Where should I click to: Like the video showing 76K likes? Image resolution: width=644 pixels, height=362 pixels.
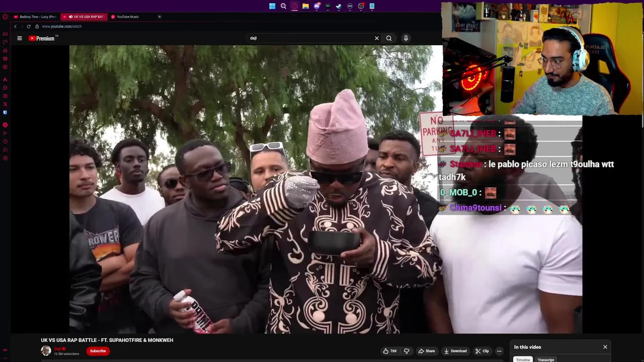coord(390,351)
